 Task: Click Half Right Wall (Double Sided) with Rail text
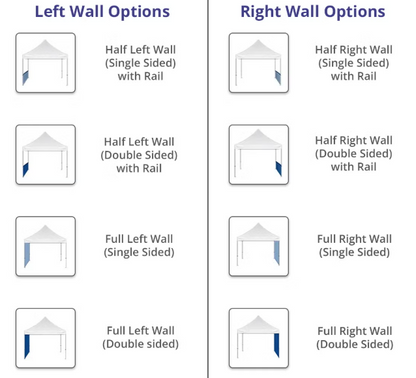[354, 154]
